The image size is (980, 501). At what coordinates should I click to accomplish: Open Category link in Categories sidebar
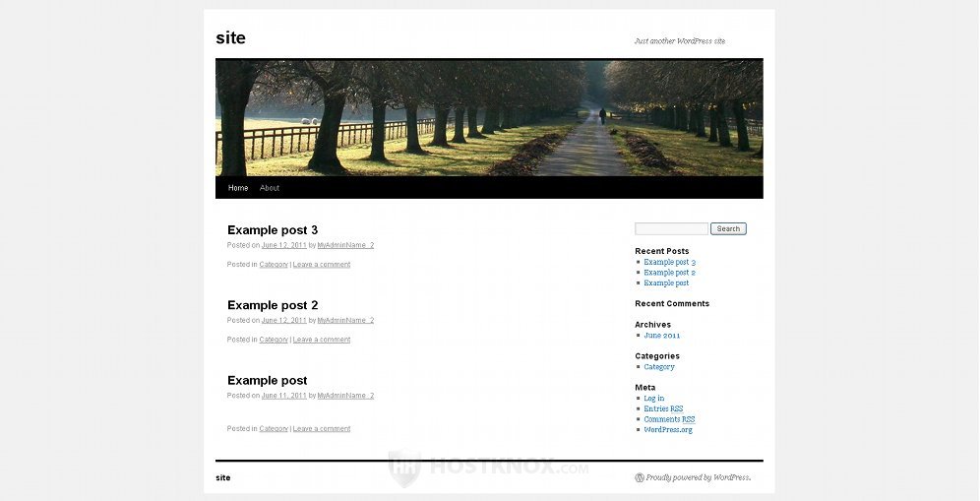coord(659,366)
